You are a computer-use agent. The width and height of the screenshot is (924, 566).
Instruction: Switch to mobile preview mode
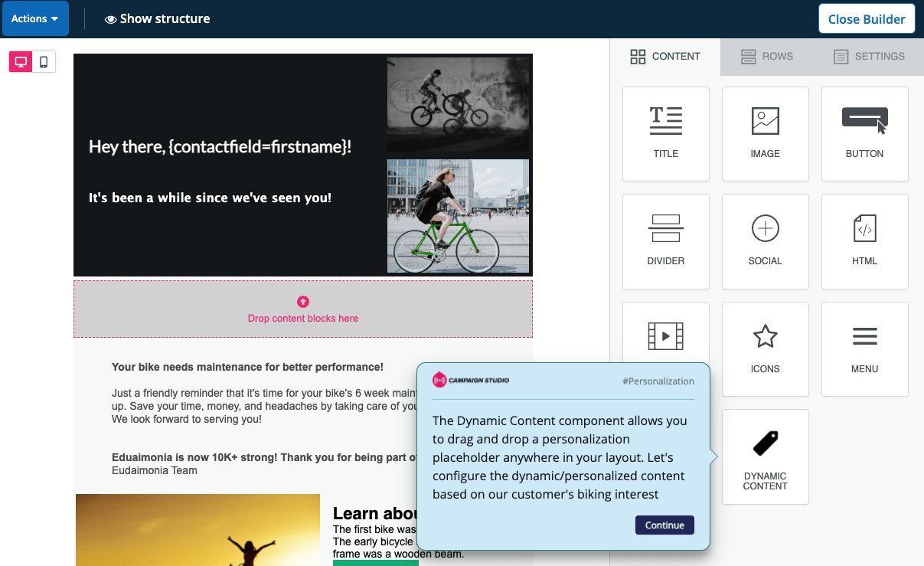pos(44,62)
